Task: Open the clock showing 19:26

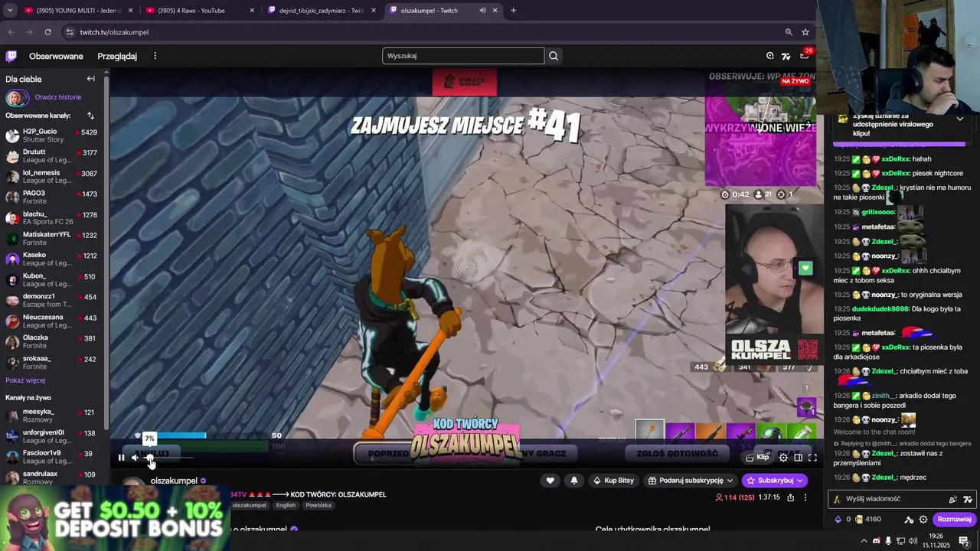Action: [x=936, y=541]
